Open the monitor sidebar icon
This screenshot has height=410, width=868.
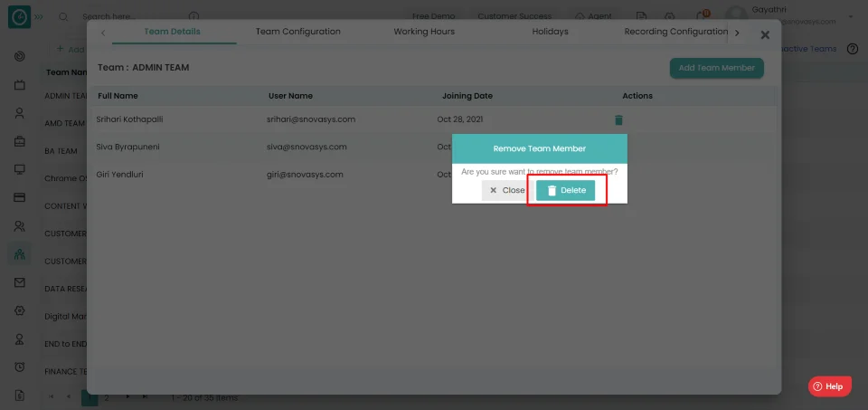[20, 169]
